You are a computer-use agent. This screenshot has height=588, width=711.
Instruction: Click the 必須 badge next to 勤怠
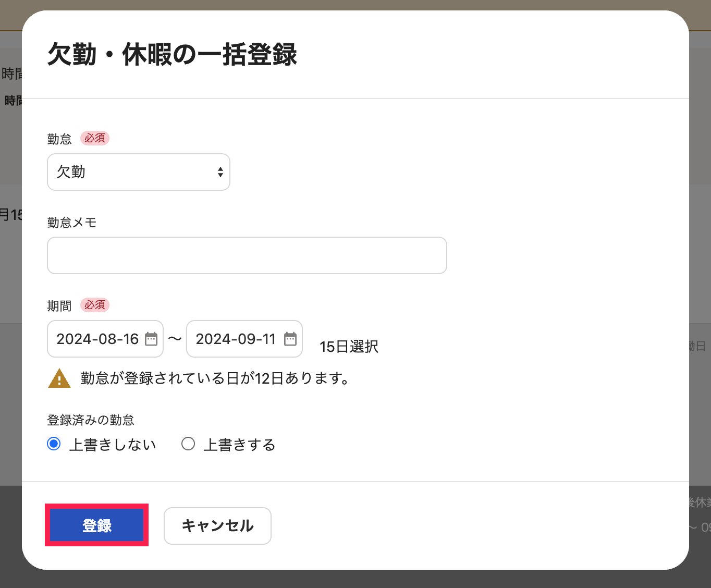coord(95,138)
